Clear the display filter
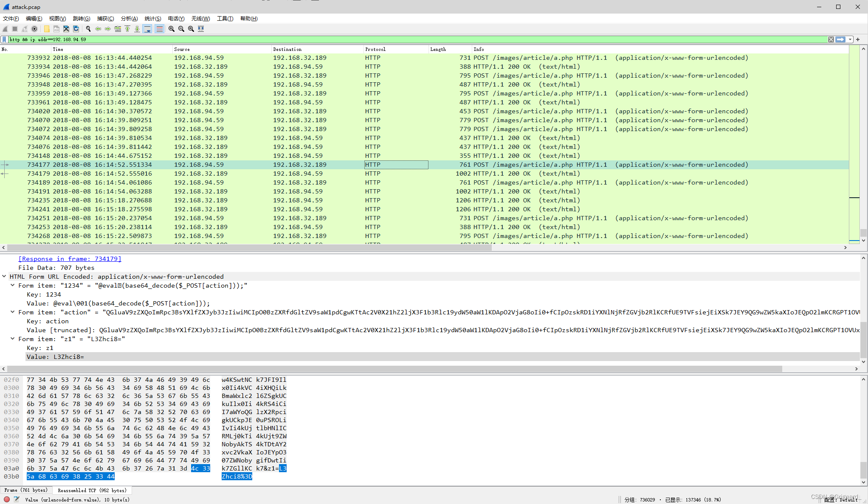868x504 pixels. click(x=831, y=39)
